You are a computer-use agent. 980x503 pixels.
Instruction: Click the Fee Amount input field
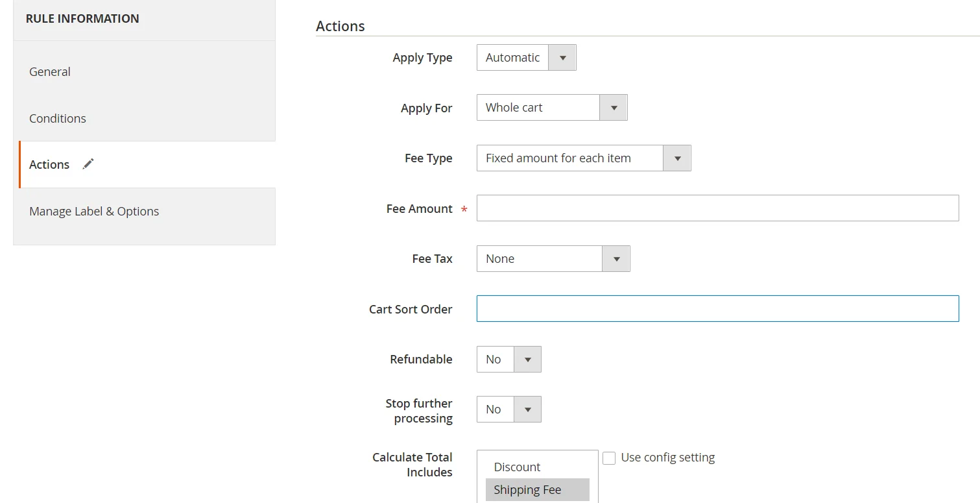pos(717,208)
